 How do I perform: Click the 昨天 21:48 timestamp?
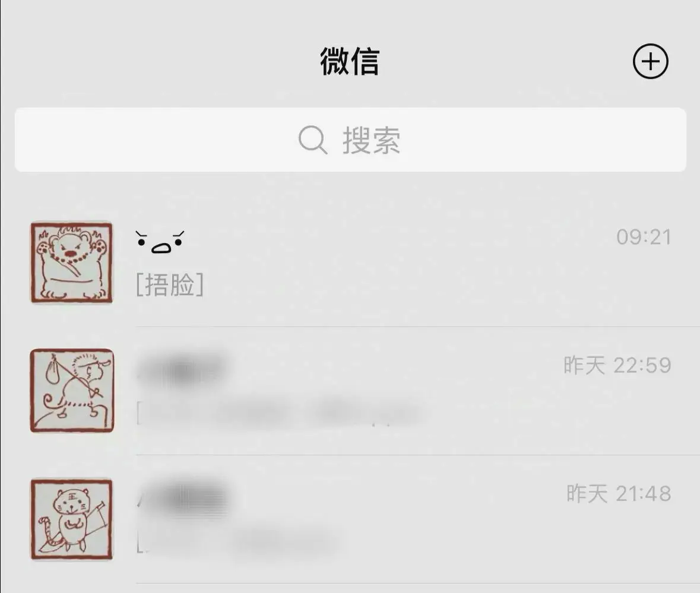pyautogui.click(x=619, y=493)
